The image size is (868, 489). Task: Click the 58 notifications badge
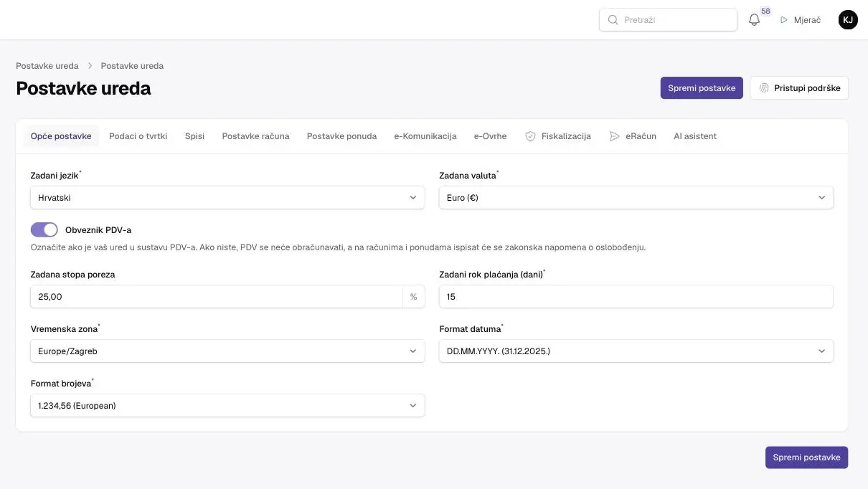point(765,11)
